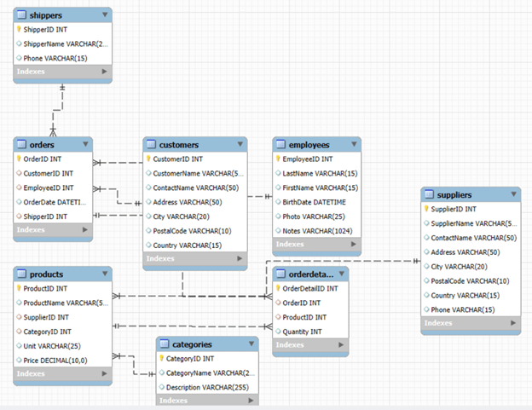Expand Indexes section of employees table
The image size is (532, 410).
(x=354, y=244)
